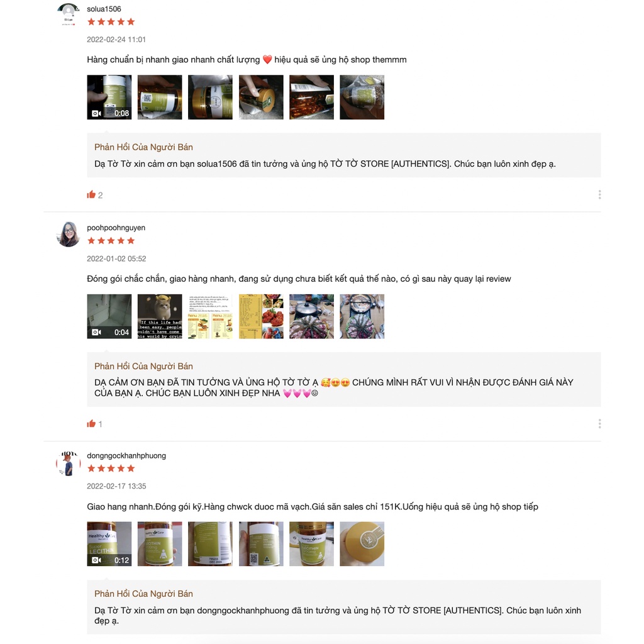
Task: Like poohpoohnguyen's review with thumbs-up icon
Action: point(91,423)
